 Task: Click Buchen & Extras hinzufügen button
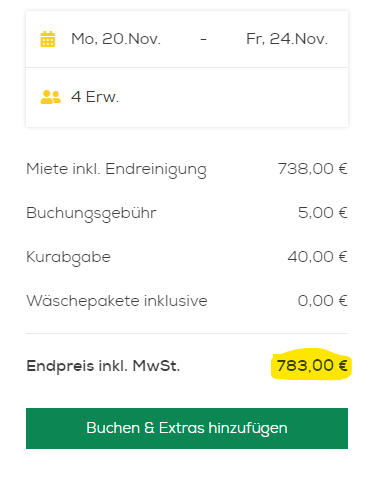(x=187, y=428)
